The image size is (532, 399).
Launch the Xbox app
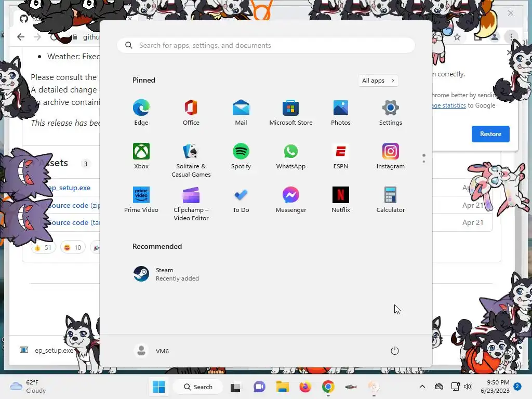[x=141, y=156]
